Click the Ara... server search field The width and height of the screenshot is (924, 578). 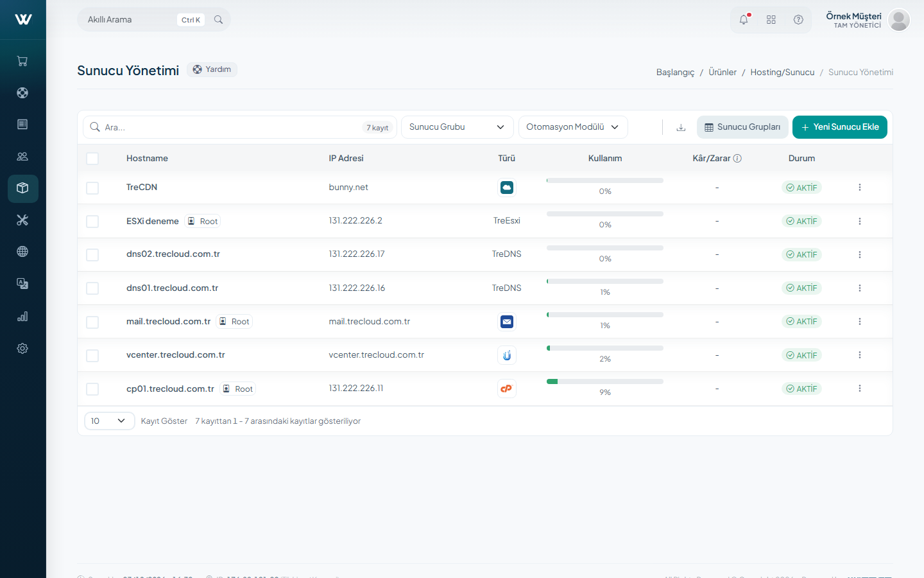pos(240,127)
